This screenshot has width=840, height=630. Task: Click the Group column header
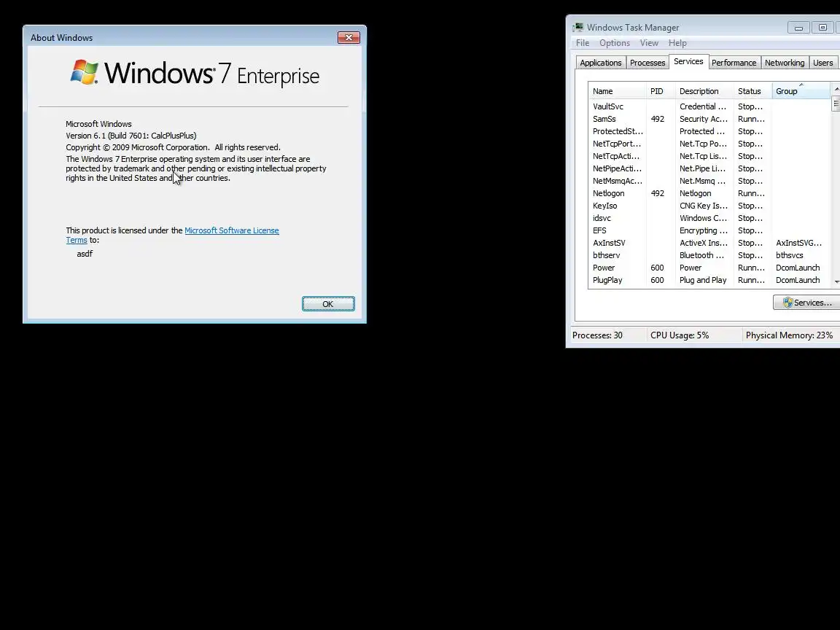tap(801, 91)
